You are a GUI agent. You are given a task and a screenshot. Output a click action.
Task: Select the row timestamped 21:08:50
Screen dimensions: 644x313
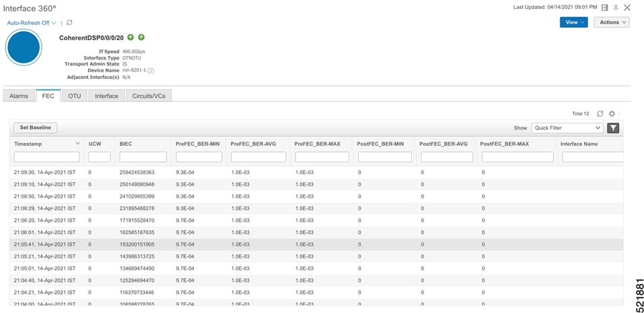[x=316, y=196]
